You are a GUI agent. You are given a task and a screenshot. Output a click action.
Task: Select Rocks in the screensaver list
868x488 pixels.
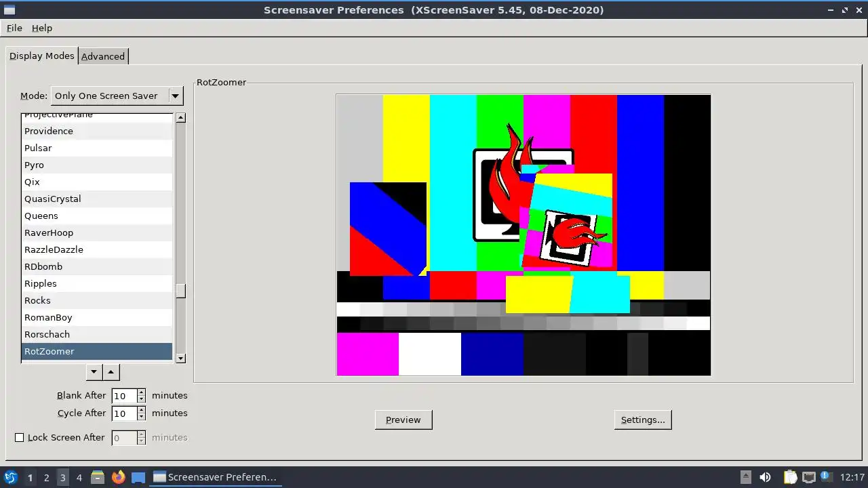pyautogui.click(x=97, y=300)
